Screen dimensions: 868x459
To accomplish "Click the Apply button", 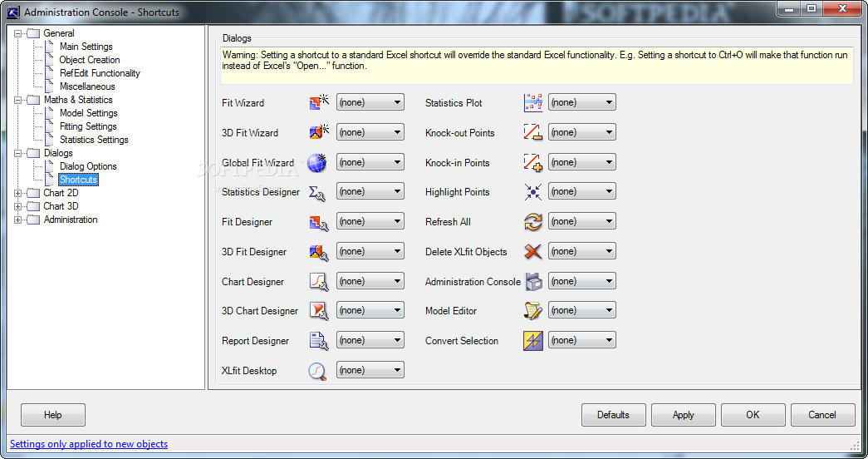I will pyautogui.click(x=683, y=415).
